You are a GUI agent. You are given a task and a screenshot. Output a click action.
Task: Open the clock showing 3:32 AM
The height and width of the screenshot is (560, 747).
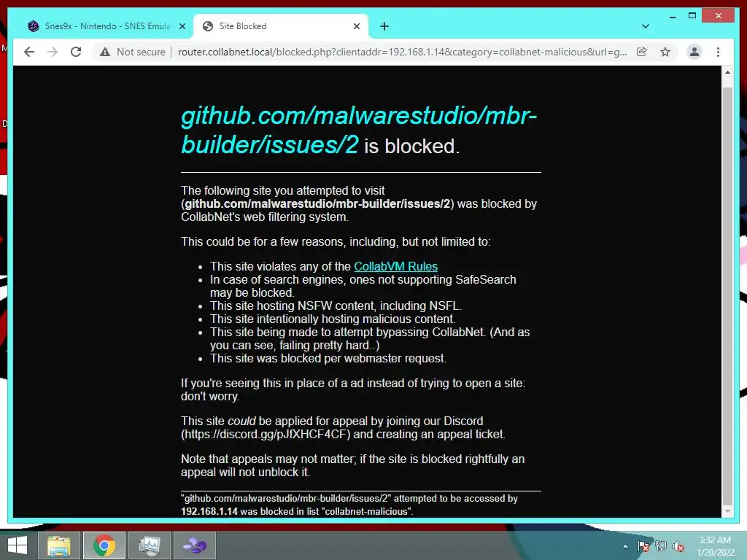point(715,546)
